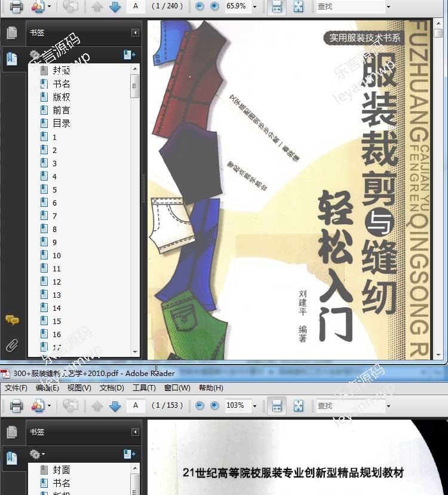Select bookmark 封面 in lower window
The image size is (448, 495).
point(62,470)
